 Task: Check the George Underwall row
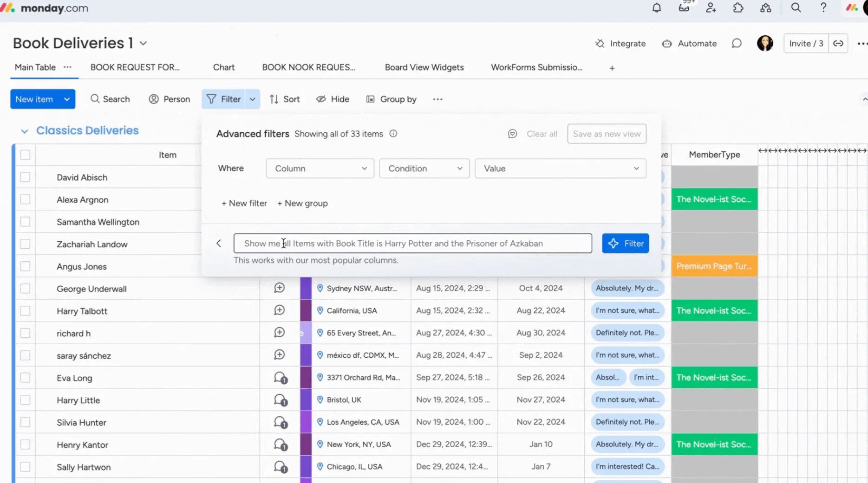[25, 289]
